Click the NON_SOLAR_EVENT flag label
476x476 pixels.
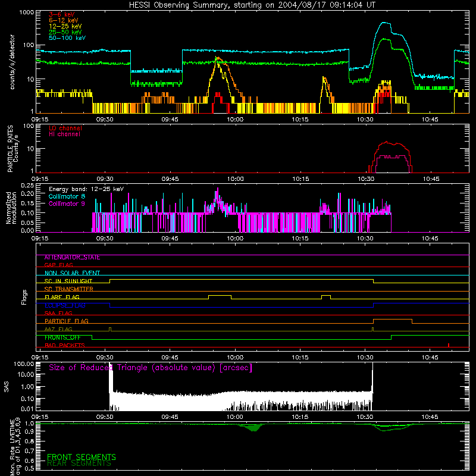click(72, 273)
